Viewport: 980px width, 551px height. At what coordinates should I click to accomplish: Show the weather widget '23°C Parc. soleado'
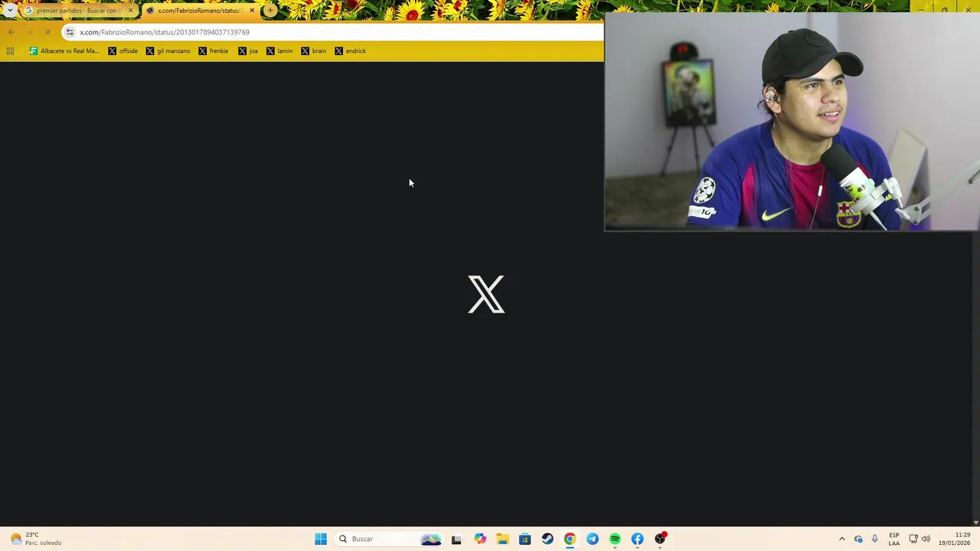click(x=37, y=539)
